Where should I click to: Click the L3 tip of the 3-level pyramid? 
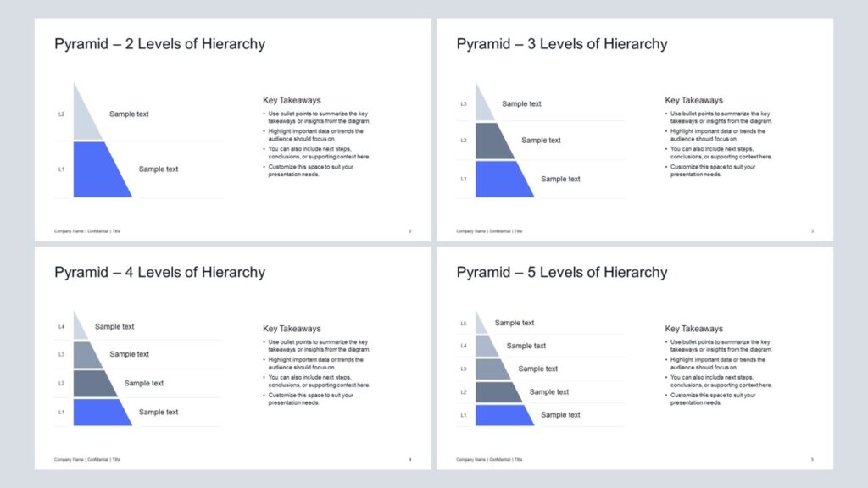[483, 106]
